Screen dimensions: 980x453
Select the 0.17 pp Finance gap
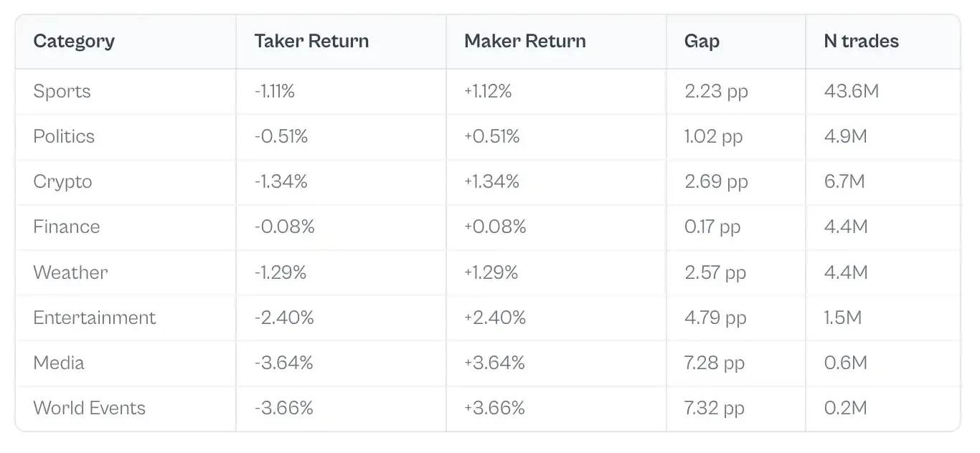(712, 226)
